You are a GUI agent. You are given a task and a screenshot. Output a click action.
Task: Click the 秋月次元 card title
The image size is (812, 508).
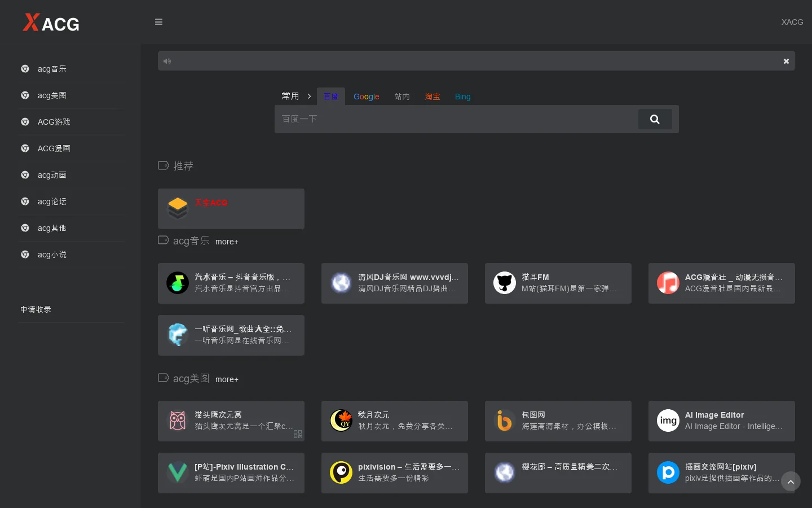click(373, 415)
